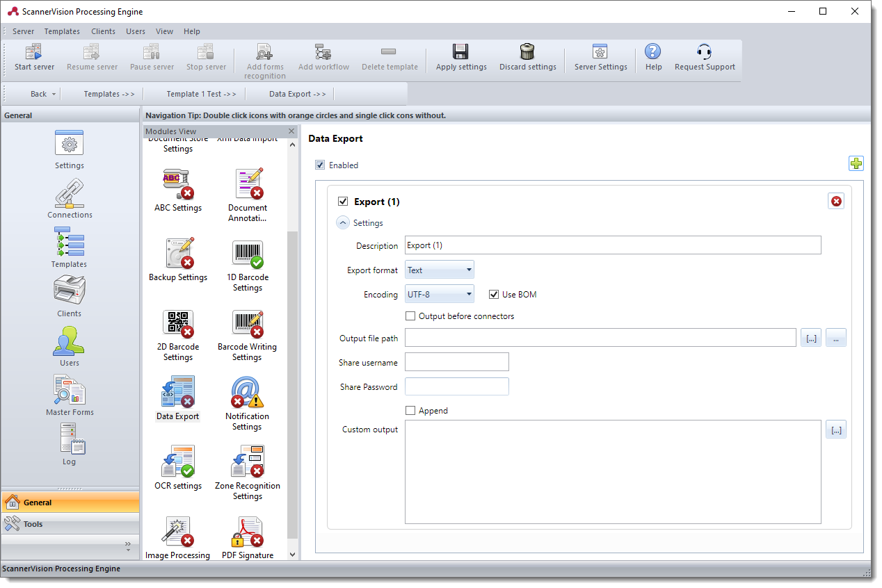This screenshot has width=882, height=588.
Task: Click the Data Export ->> breadcrumb
Action: 298,95
